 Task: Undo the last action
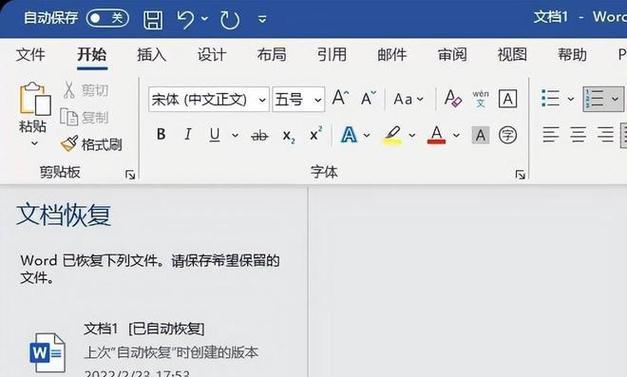click(x=185, y=19)
